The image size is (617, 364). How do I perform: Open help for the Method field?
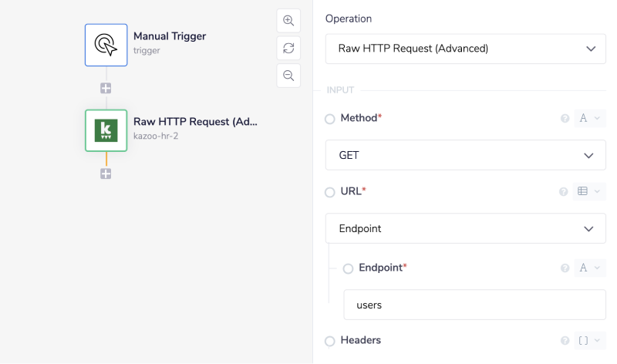pos(565,119)
